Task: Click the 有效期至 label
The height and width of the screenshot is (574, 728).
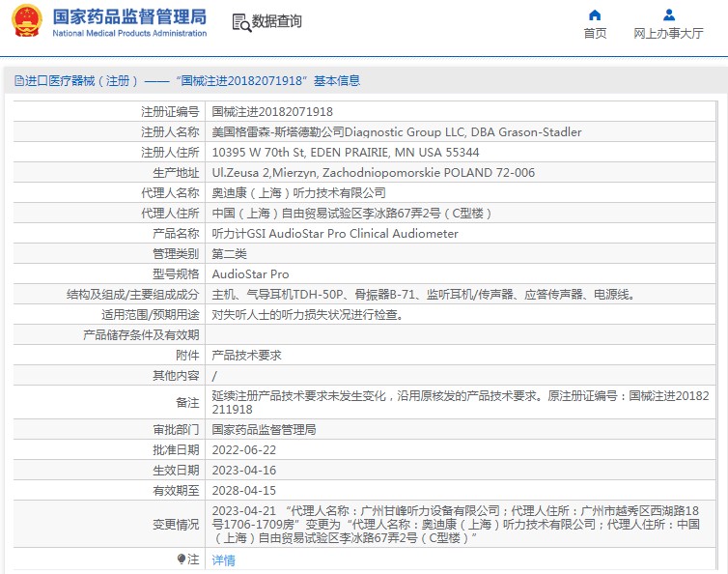Action: click(176, 490)
